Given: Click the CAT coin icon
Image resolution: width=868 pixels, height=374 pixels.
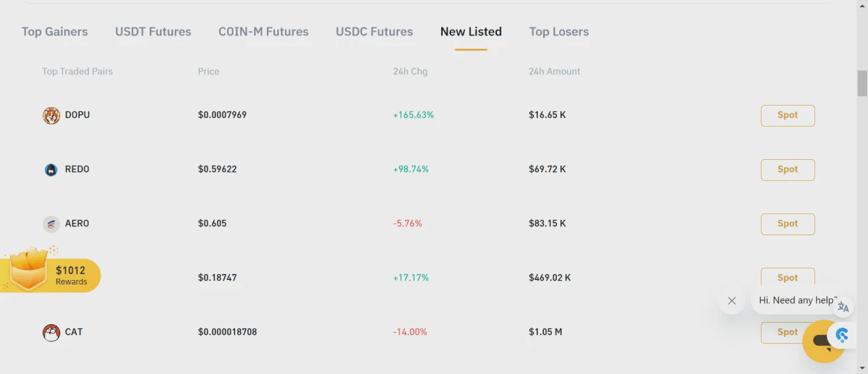Looking at the screenshot, I should click(x=51, y=333).
